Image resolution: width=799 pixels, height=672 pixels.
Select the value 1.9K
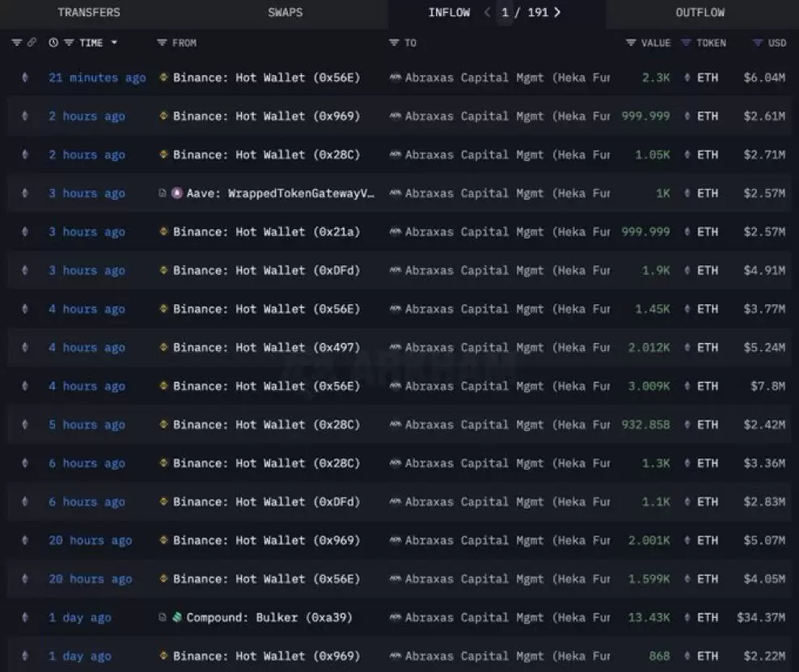(656, 271)
